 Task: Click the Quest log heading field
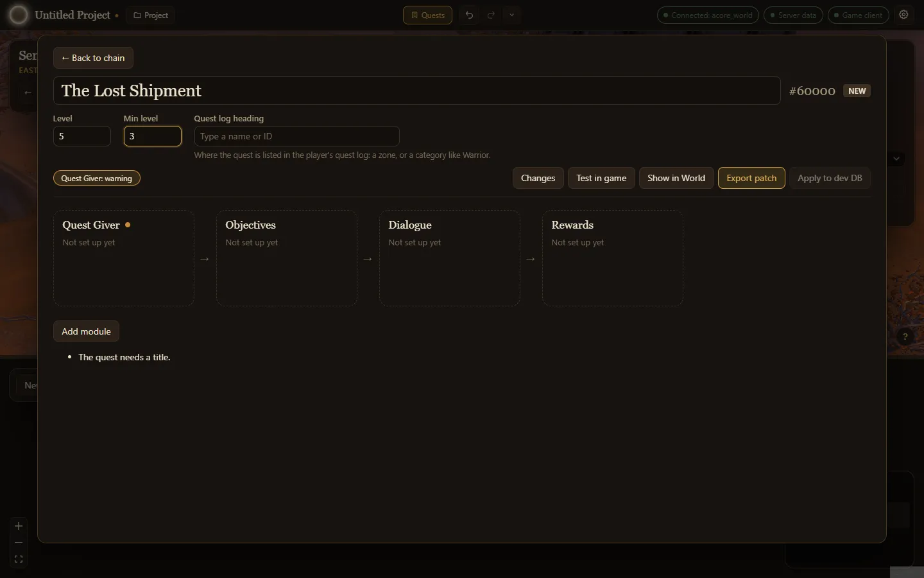(x=297, y=136)
